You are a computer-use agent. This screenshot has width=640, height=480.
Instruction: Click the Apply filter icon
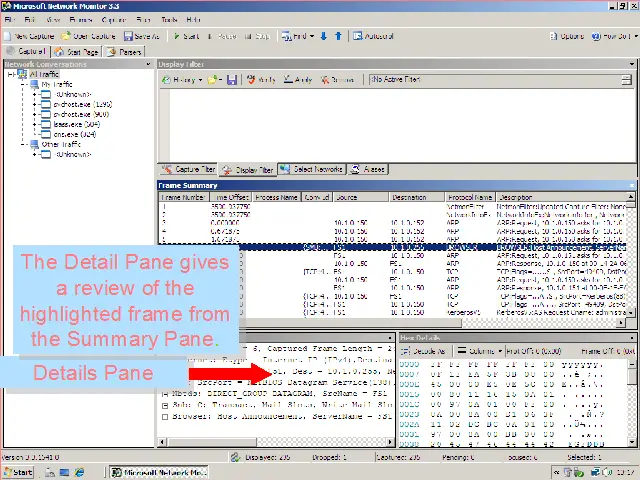288,79
